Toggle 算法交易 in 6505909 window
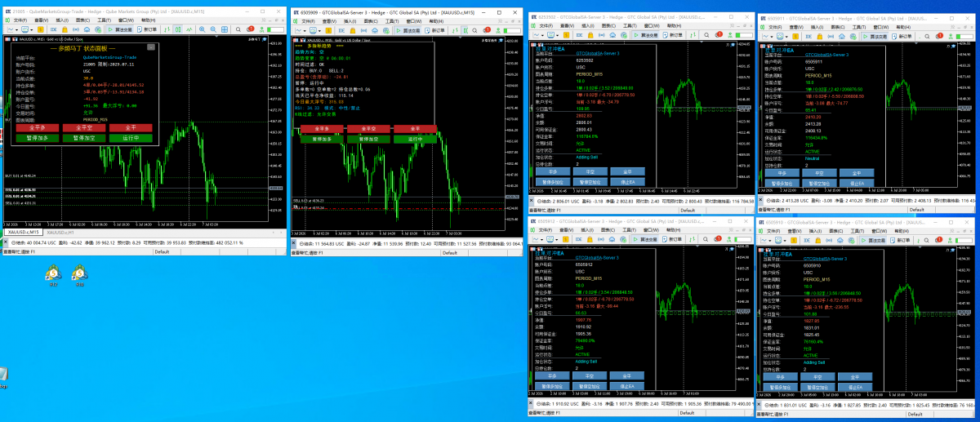This screenshot has height=422, width=980. click(408, 30)
